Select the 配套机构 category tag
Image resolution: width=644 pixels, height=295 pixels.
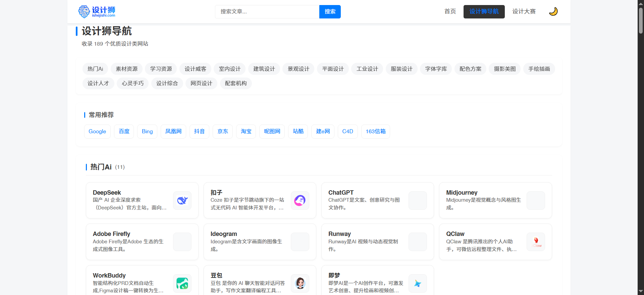coord(236,83)
